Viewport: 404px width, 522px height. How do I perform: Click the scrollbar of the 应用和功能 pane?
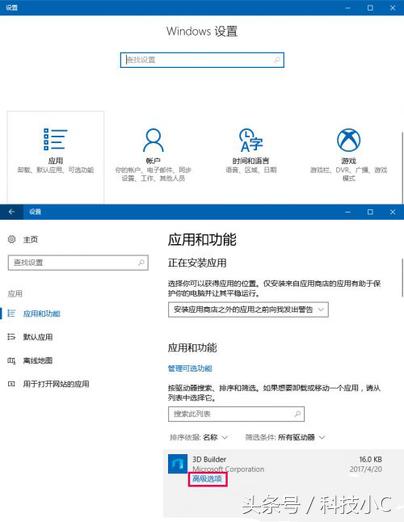(402, 277)
